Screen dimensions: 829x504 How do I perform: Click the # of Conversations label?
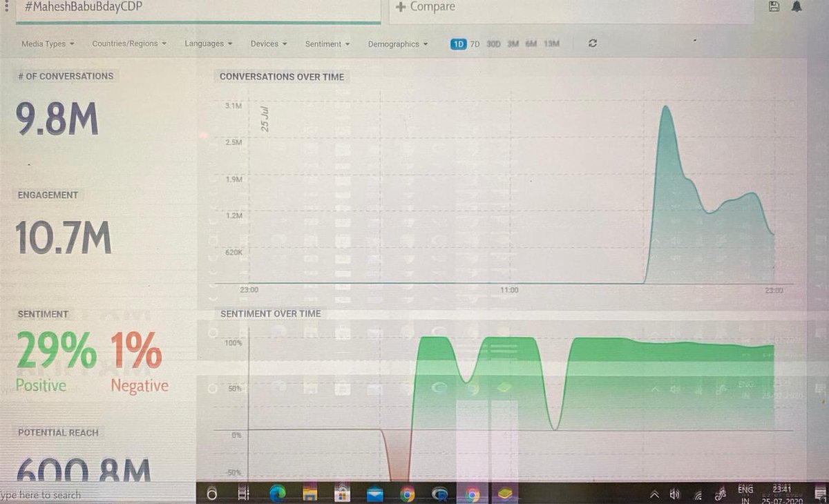(x=65, y=76)
